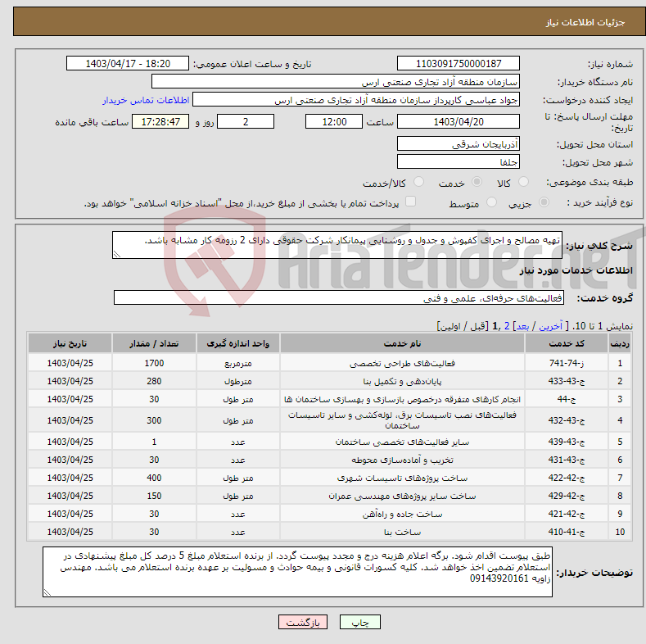Select service code ج-43-431
Image resolution: width=646 pixels, height=644 pixels.
(567, 460)
